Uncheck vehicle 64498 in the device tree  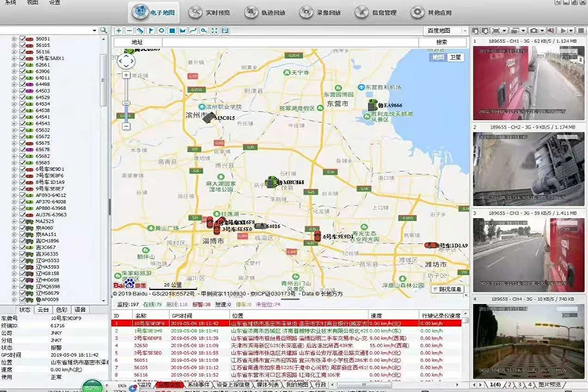(23, 84)
